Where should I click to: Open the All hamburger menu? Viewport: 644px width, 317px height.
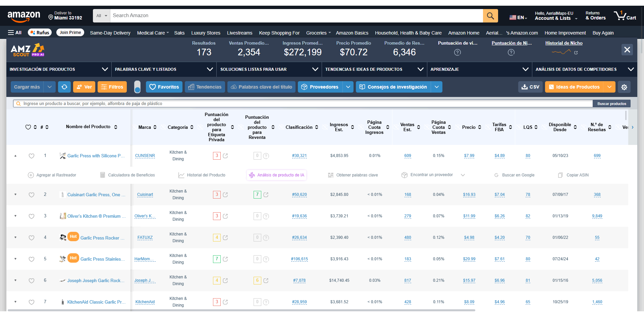[15, 33]
